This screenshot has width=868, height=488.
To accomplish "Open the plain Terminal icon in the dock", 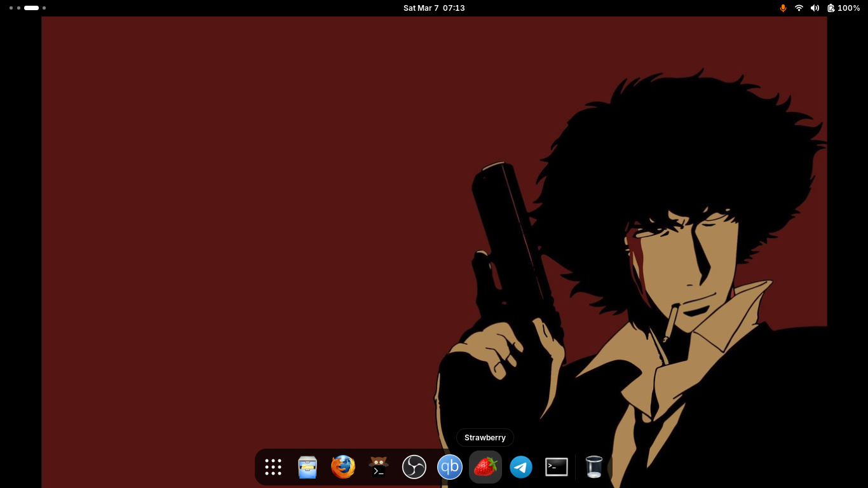I will pos(557,467).
